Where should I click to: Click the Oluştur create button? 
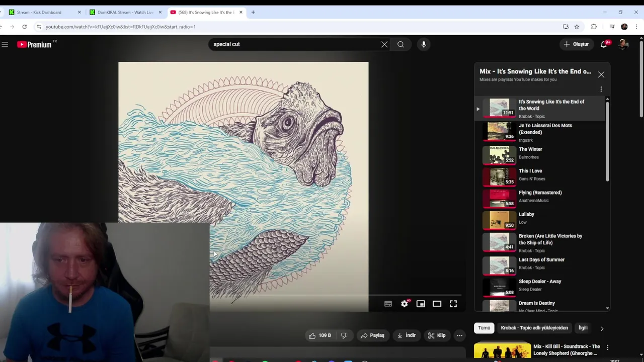(576, 44)
